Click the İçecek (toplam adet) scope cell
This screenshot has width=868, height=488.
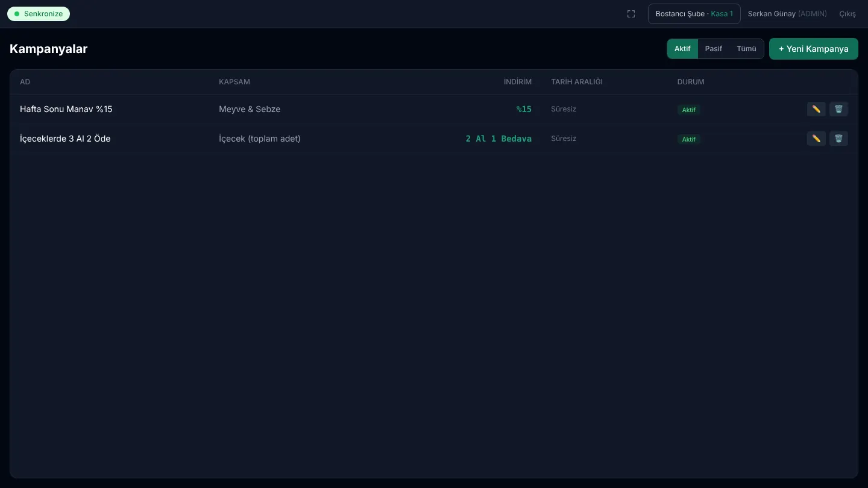[260, 139]
